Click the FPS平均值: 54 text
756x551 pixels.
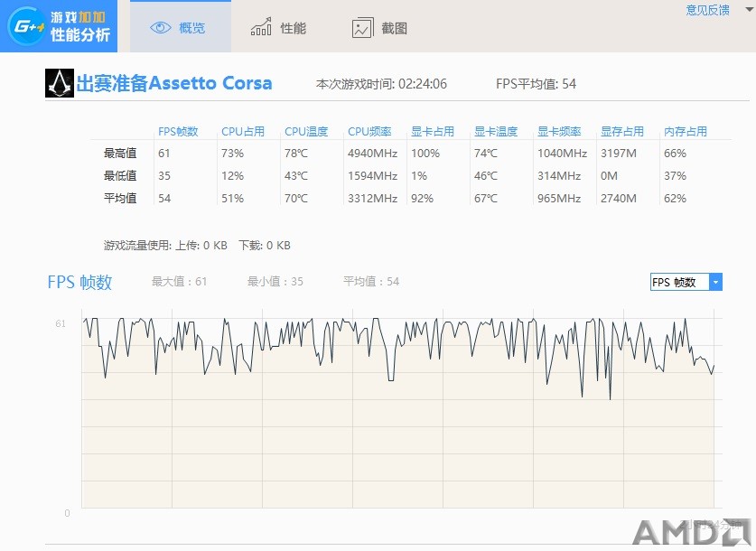[537, 84]
